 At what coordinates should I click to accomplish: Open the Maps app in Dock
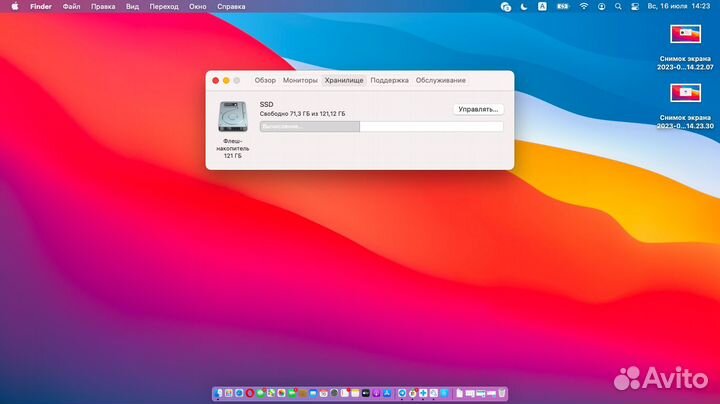(x=271, y=393)
